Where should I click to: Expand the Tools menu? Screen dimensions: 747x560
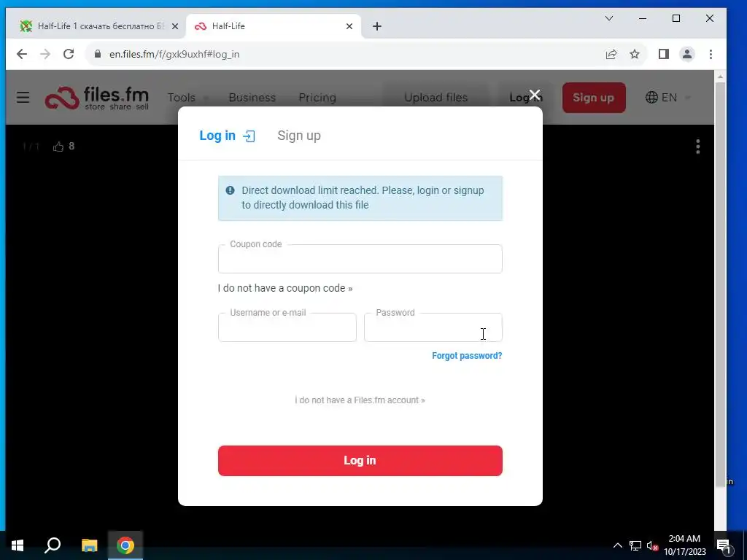pyautogui.click(x=187, y=98)
